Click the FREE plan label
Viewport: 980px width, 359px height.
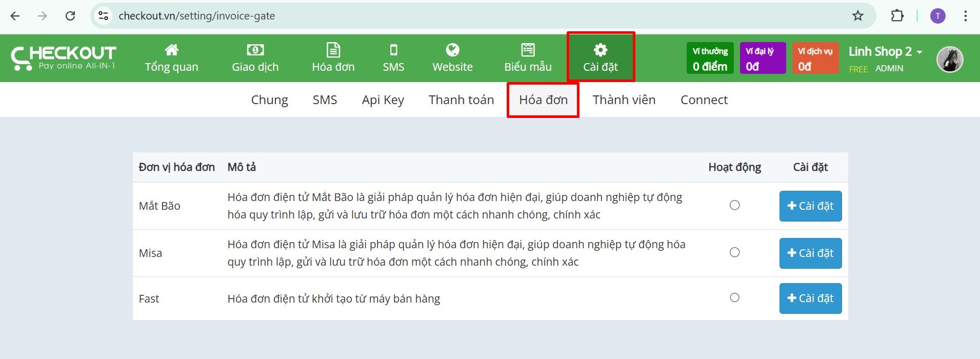(858, 69)
